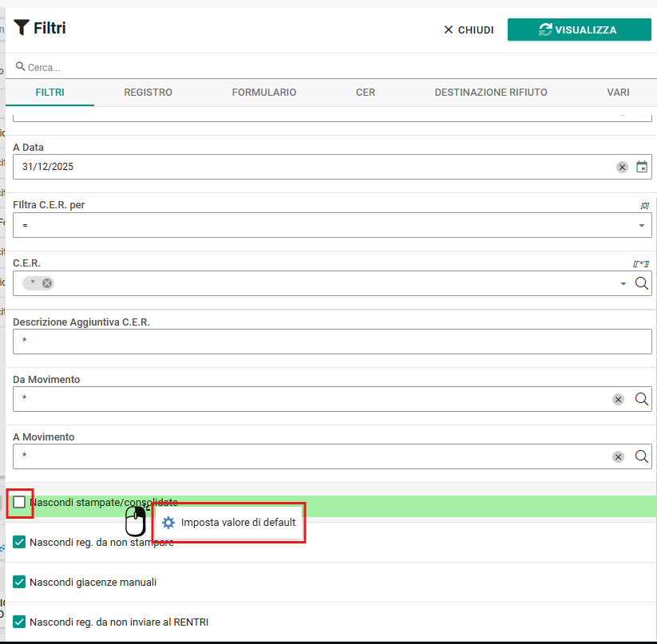The height and width of the screenshot is (644, 657).
Task: Clear the A Data date value
Action: click(x=622, y=167)
